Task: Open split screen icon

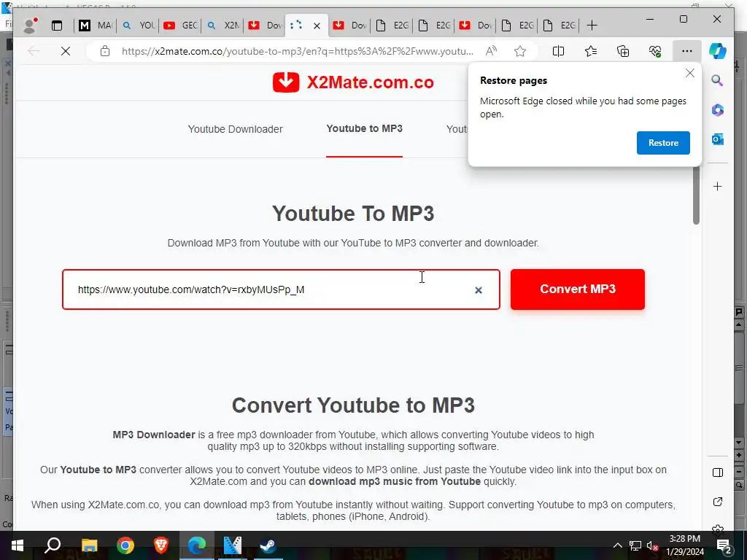Action: pyautogui.click(x=558, y=51)
